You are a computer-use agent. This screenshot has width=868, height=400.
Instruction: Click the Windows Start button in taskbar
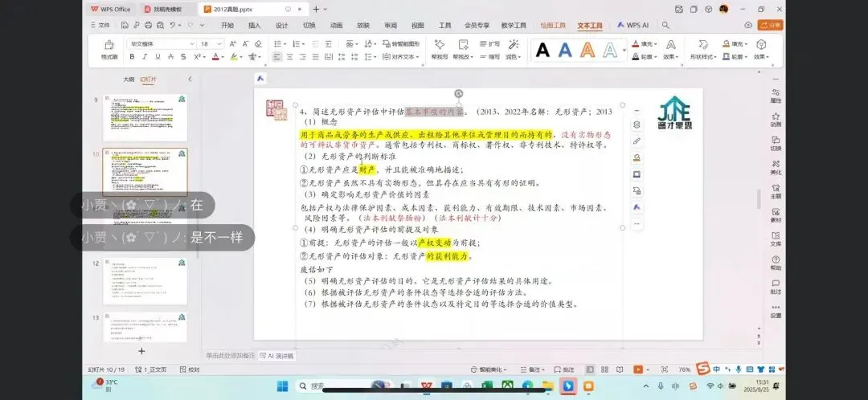click(x=282, y=386)
